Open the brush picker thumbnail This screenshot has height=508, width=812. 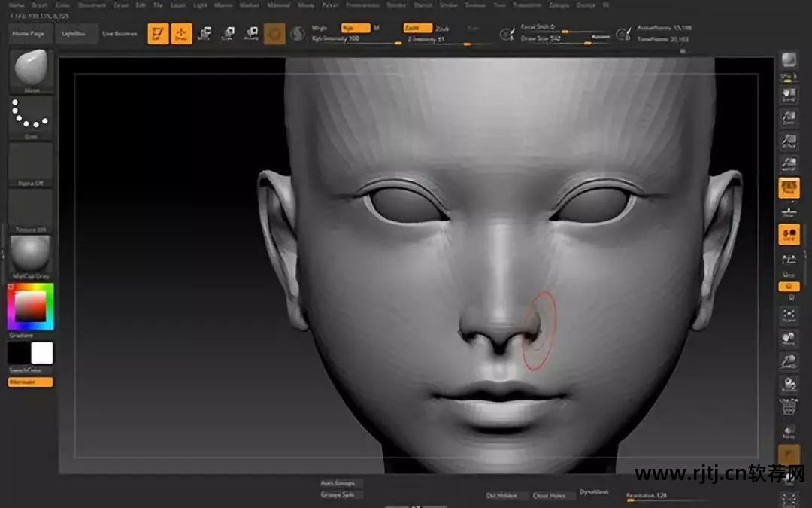coord(31,70)
